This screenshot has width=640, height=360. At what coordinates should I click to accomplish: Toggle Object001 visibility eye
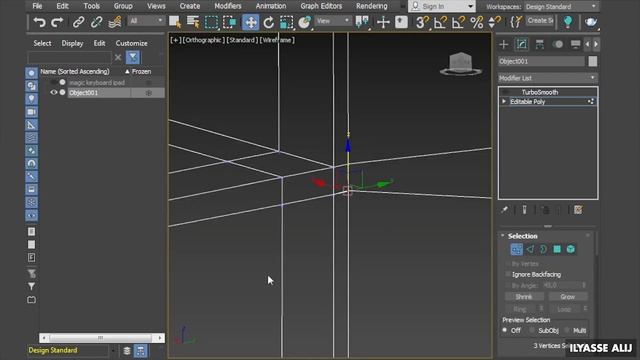[53, 93]
